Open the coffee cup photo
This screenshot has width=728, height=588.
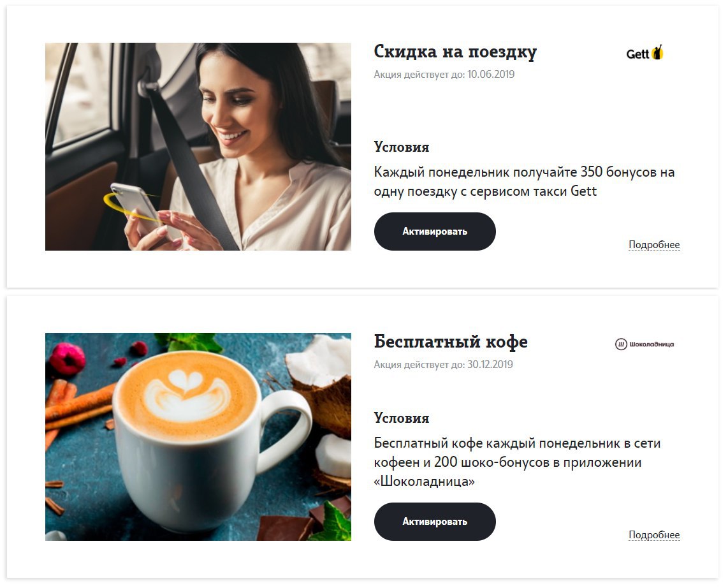click(198, 437)
